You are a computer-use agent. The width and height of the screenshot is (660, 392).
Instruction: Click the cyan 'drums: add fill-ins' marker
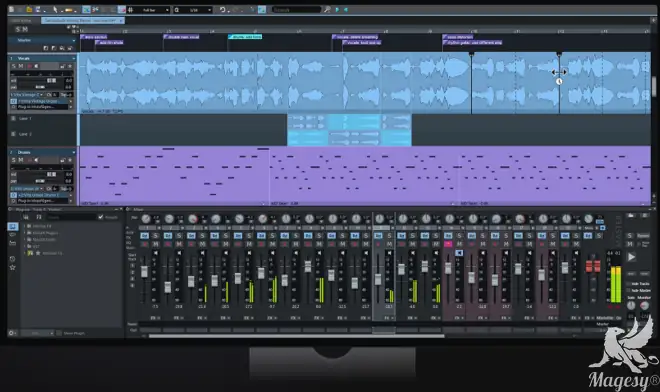[245, 37]
